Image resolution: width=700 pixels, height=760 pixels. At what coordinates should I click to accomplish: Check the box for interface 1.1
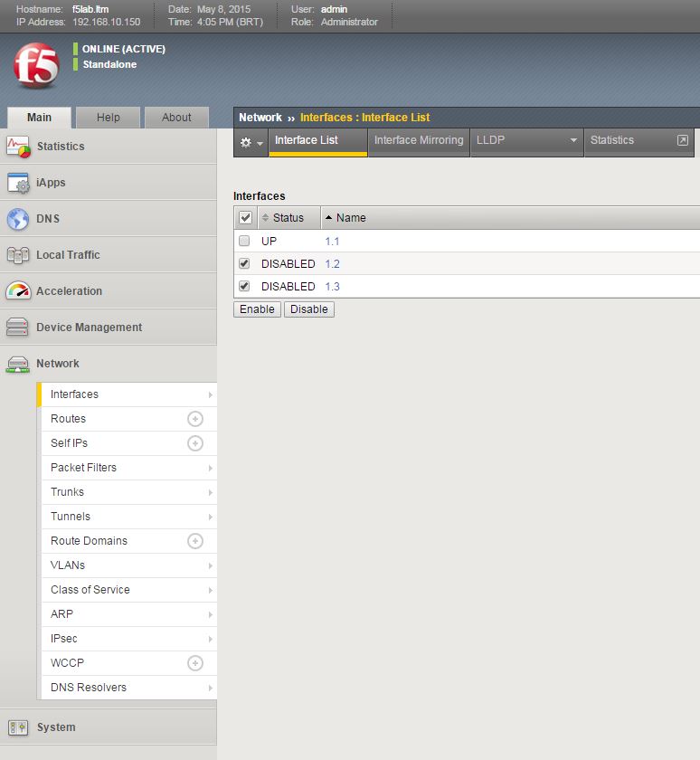244,242
